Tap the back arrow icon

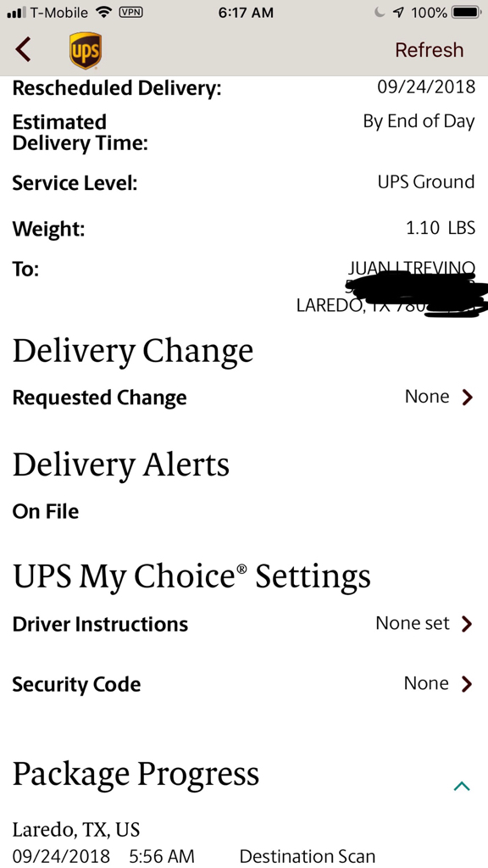pos(23,50)
